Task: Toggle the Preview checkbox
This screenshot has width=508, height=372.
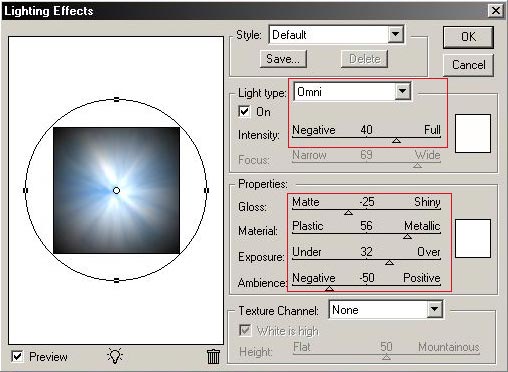Action: 17,356
